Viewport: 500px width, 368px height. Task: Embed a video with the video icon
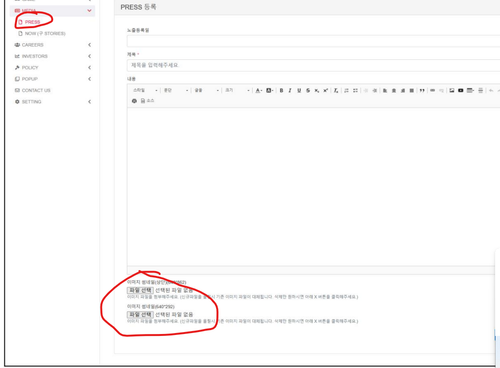click(461, 90)
